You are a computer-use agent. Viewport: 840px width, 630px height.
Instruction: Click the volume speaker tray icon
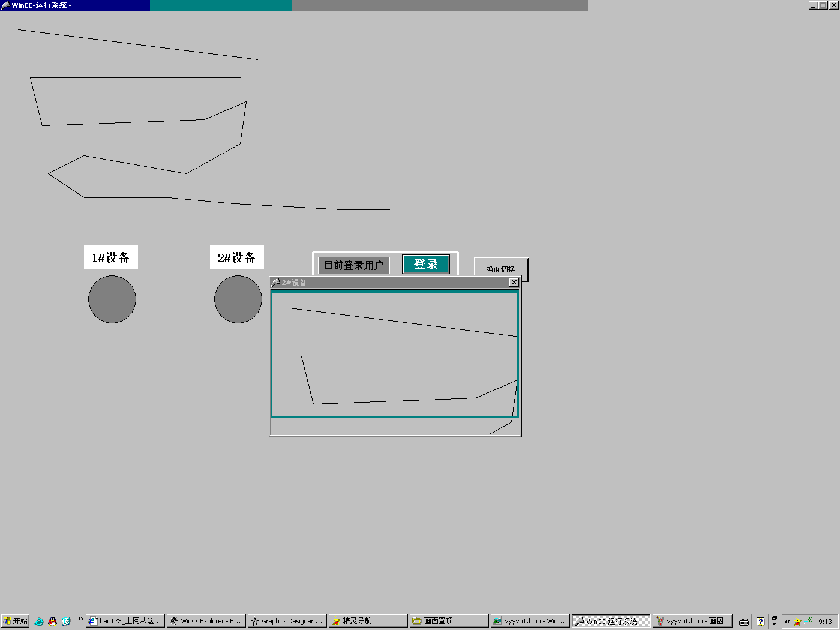click(808, 621)
